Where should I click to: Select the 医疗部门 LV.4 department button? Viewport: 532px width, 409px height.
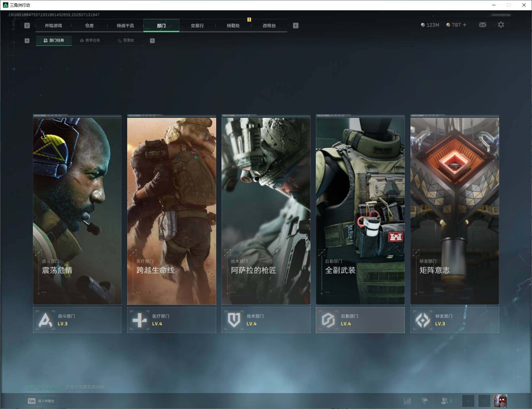(171, 320)
